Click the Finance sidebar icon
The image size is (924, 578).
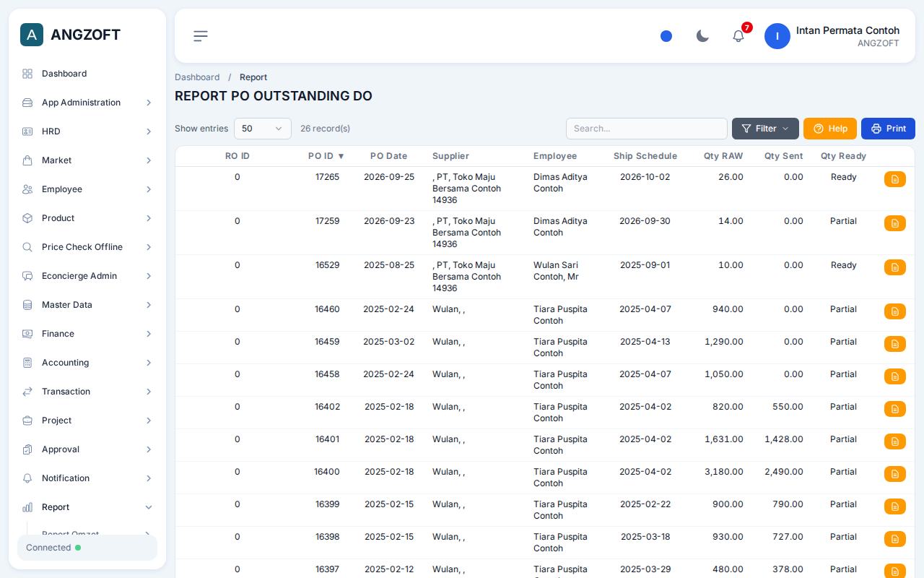tap(27, 334)
